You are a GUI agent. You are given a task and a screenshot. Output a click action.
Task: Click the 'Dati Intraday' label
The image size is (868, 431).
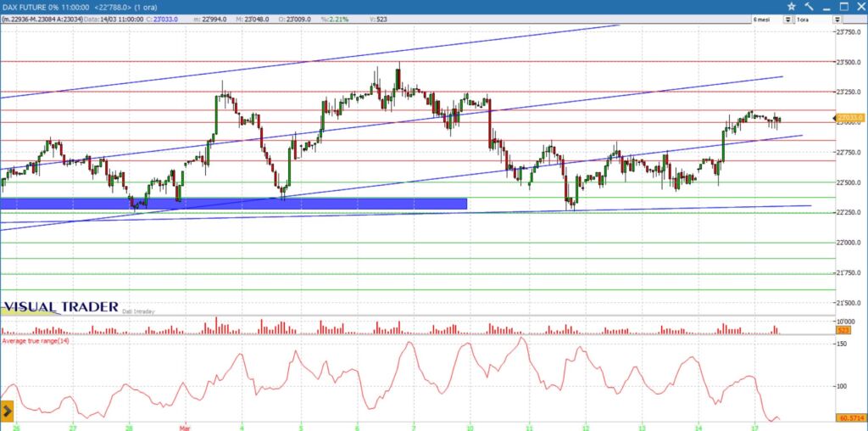click(x=138, y=311)
